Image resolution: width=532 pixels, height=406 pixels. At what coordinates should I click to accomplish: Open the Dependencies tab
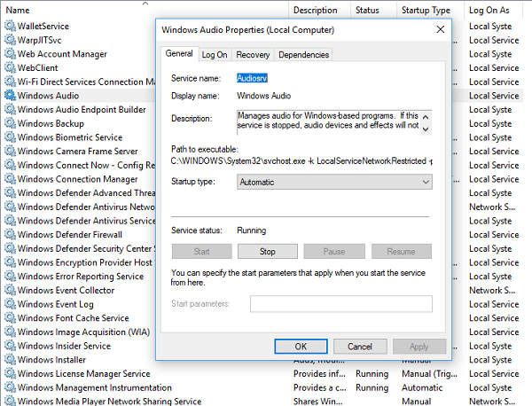tap(303, 55)
